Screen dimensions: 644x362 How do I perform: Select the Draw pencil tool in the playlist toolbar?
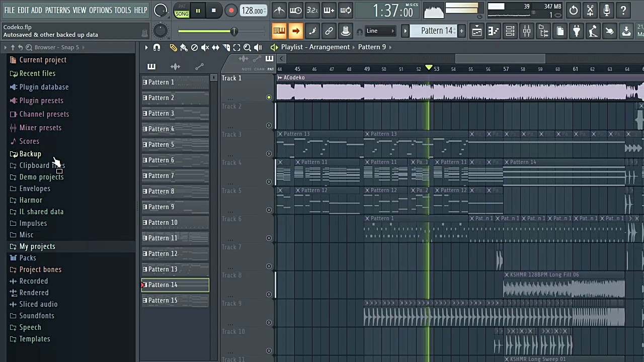173,47
